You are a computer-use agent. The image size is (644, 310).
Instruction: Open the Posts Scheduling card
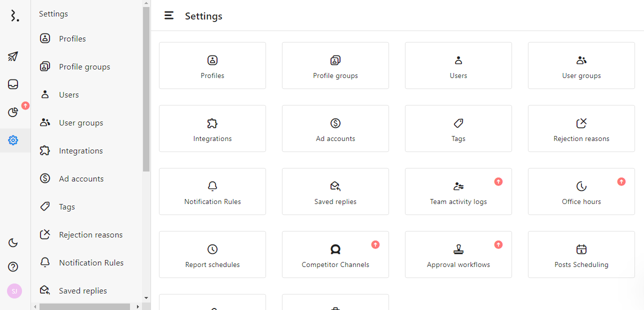click(x=581, y=254)
